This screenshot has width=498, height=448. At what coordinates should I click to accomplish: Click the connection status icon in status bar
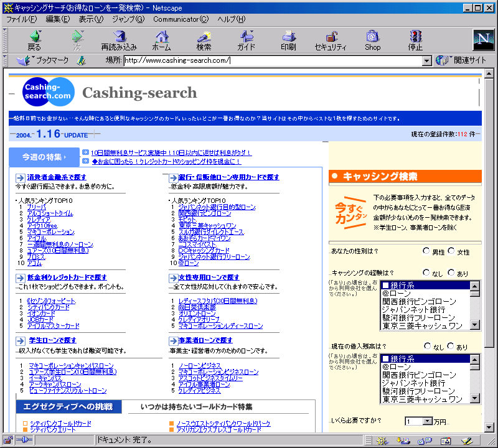[24, 440]
